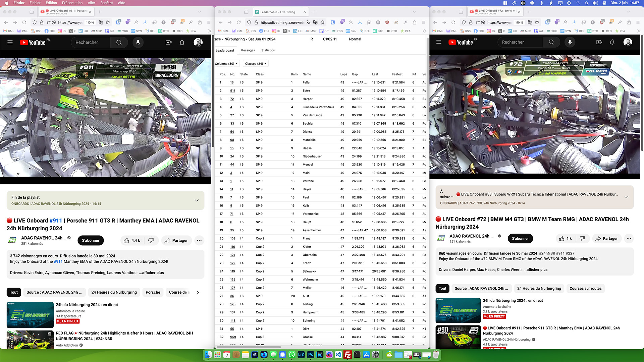Like the #72 BMW onboard video

566,239
